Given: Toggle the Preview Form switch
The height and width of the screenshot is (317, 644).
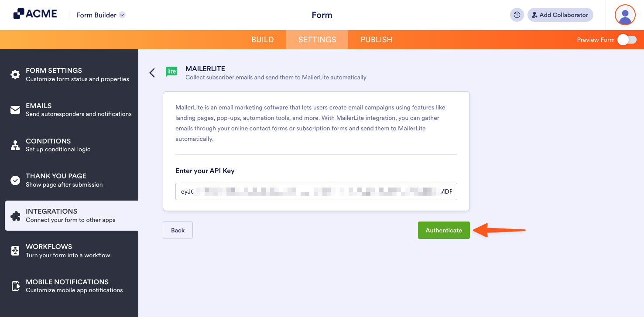Looking at the screenshot, I should [x=627, y=39].
